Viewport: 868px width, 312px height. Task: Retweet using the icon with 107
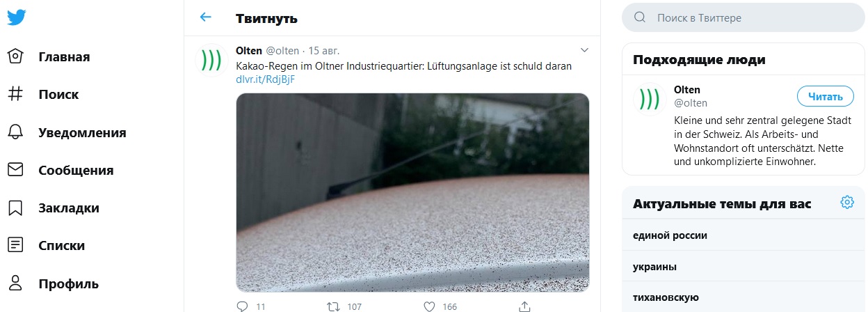pos(334,306)
